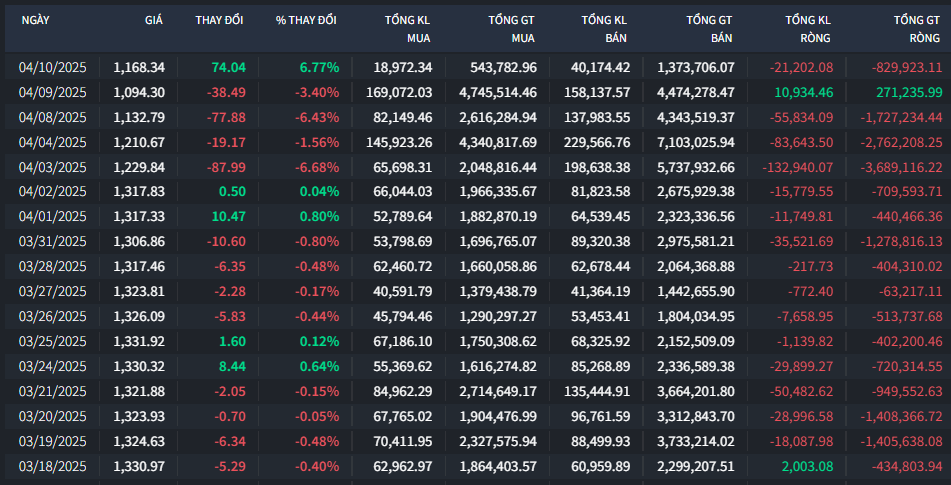
Task: Click the 7,103,025.94 sell value cell
Action: click(x=696, y=142)
